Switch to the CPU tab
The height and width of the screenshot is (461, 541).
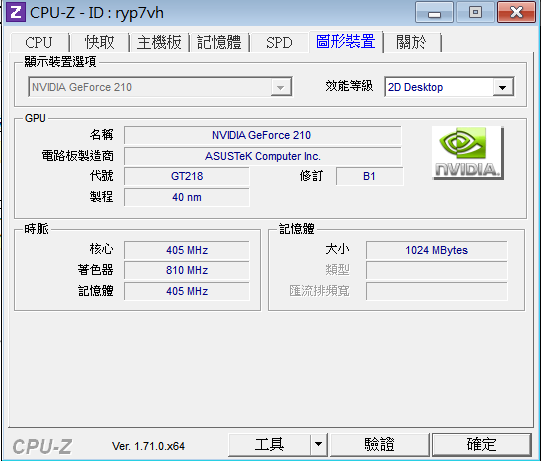(39, 43)
